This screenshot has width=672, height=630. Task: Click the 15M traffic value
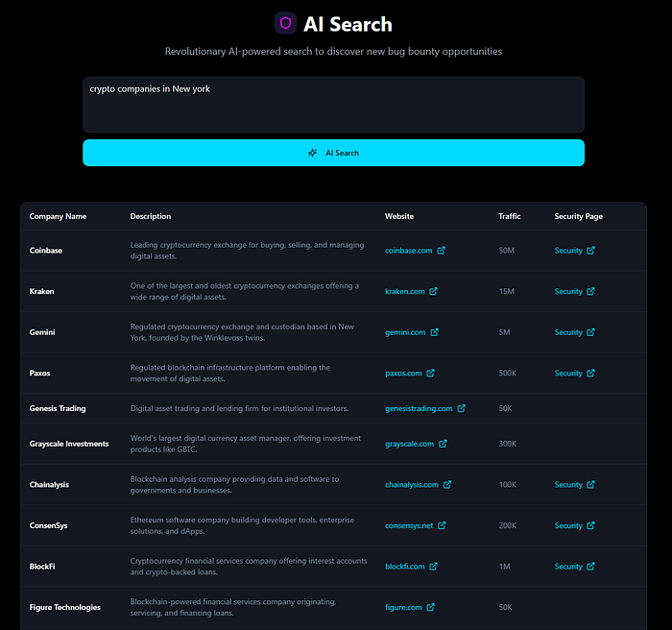point(506,291)
